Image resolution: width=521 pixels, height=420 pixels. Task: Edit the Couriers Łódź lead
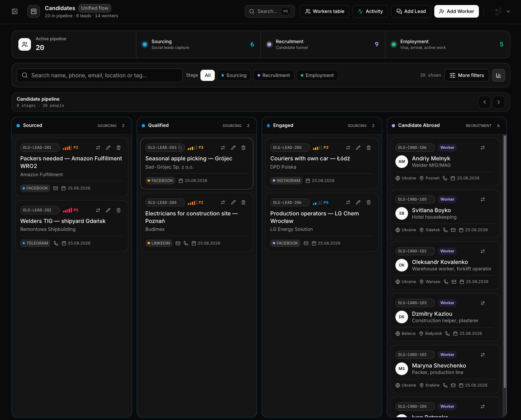click(358, 148)
